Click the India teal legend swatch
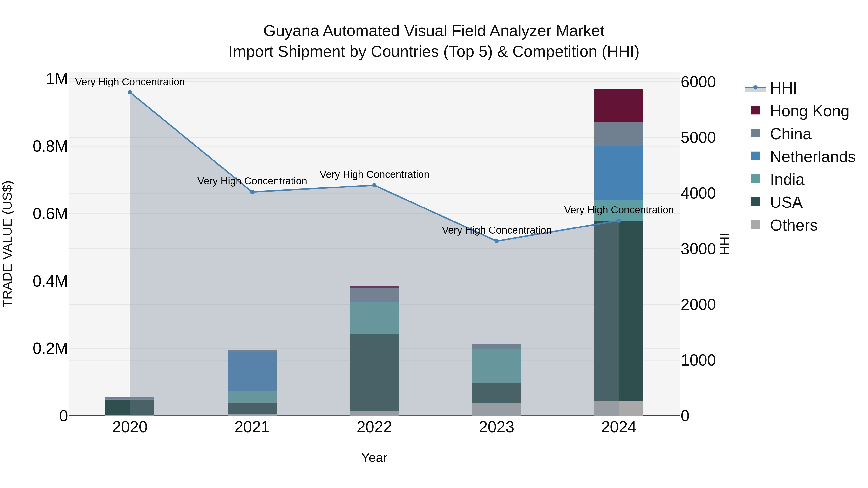Screen dimensions: 868x488 pos(755,179)
